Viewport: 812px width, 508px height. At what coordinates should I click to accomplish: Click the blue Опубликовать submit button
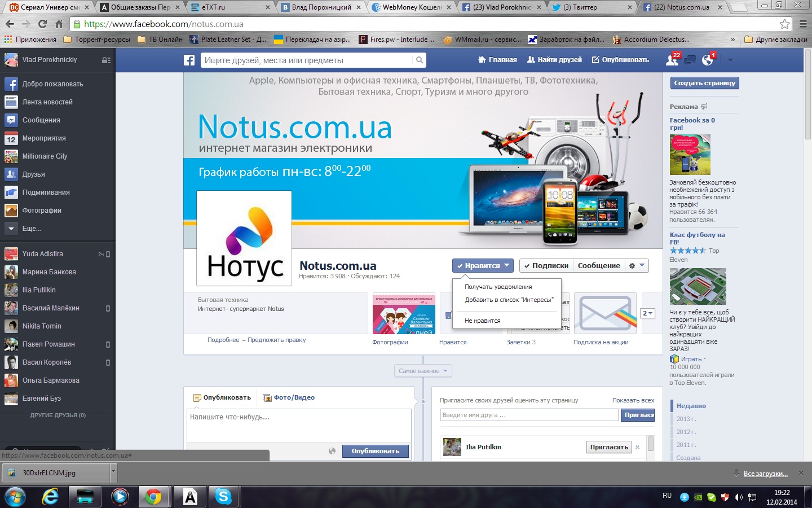click(x=376, y=451)
